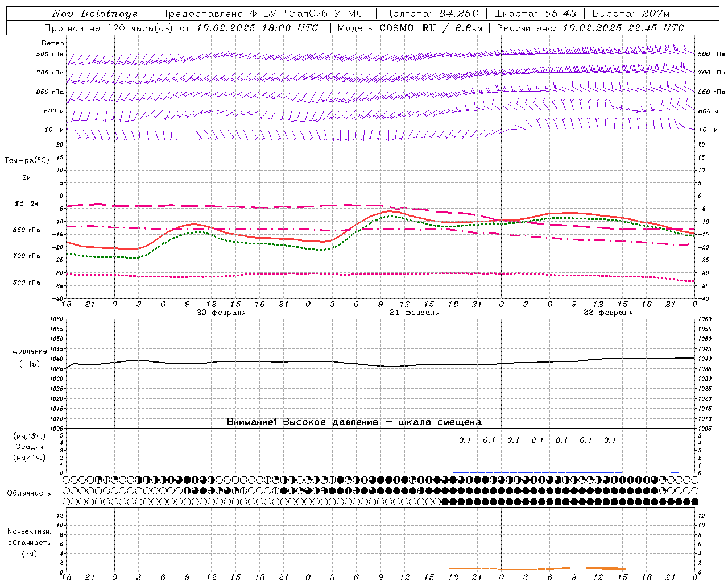728x582 pixels.
Task: Click the '2м' temperature legend label
Action: click(x=27, y=178)
